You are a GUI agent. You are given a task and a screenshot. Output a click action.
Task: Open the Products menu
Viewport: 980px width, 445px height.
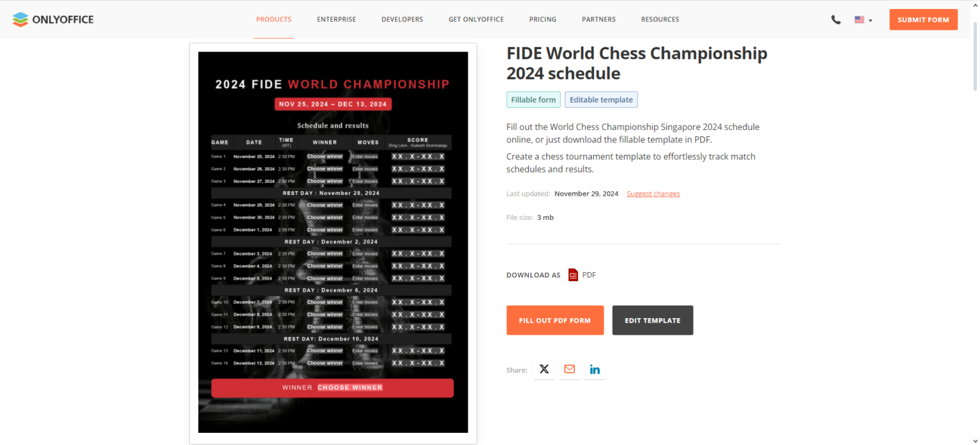pyautogui.click(x=274, y=19)
